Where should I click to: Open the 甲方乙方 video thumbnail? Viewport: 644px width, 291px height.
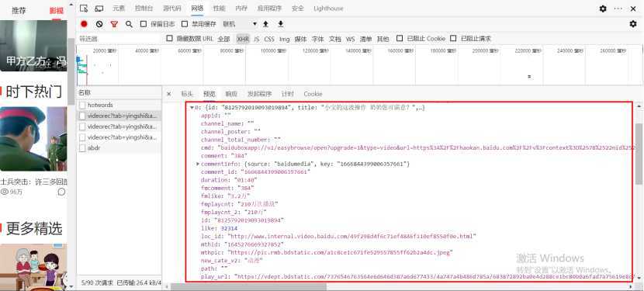(33, 46)
